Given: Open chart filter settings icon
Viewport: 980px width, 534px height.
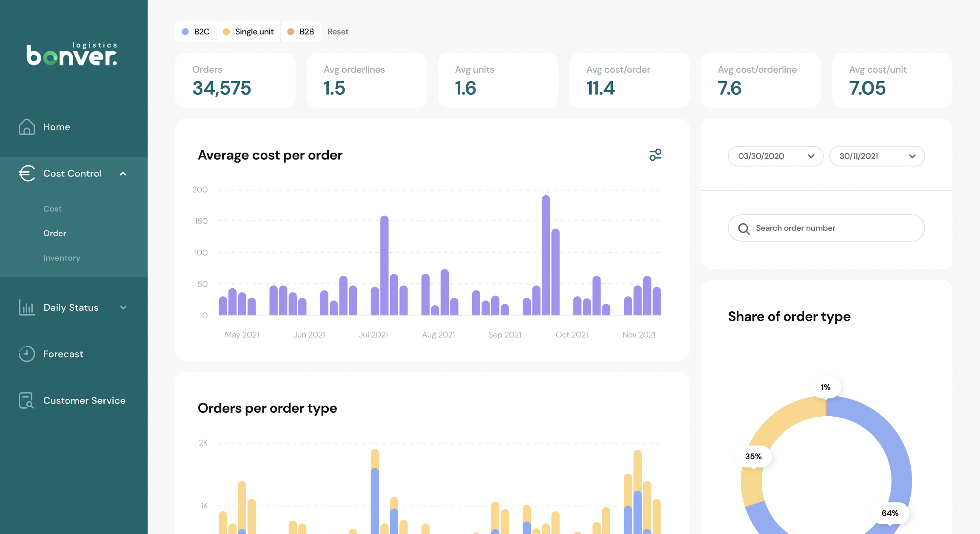Looking at the screenshot, I should click(x=655, y=155).
